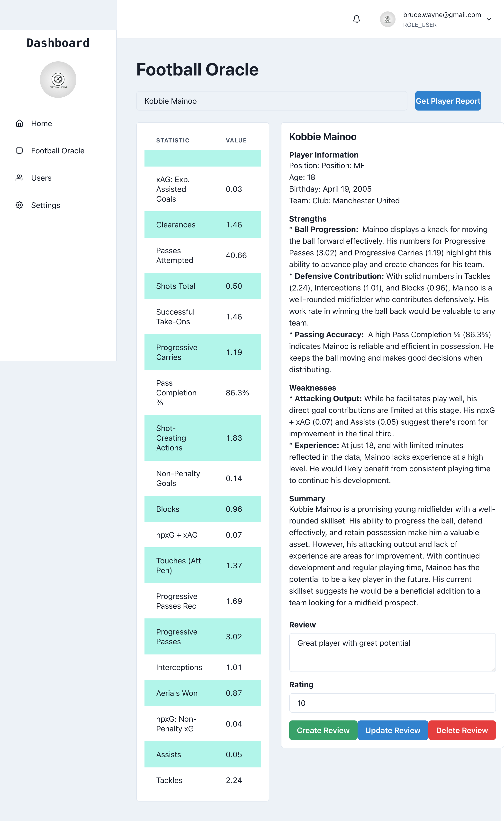Click the Football Oracle logo in sidebar
This screenshot has height=821, width=504.
coord(58,80)
